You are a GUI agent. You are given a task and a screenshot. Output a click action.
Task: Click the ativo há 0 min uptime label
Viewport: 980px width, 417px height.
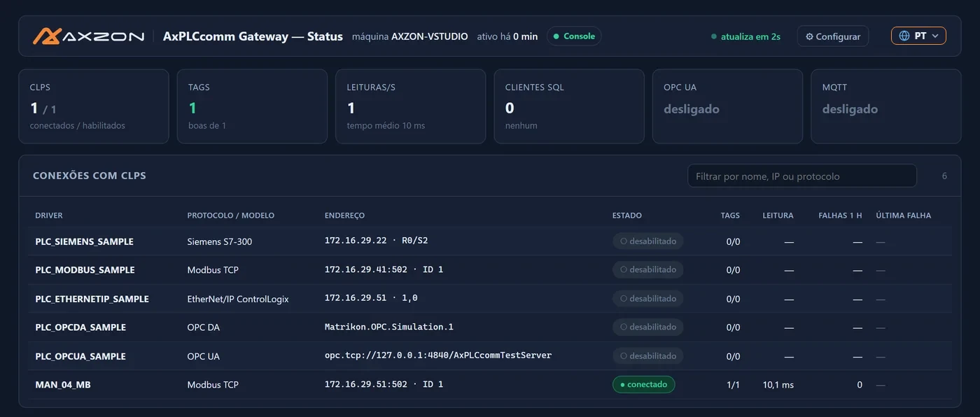tap(507, 36)
